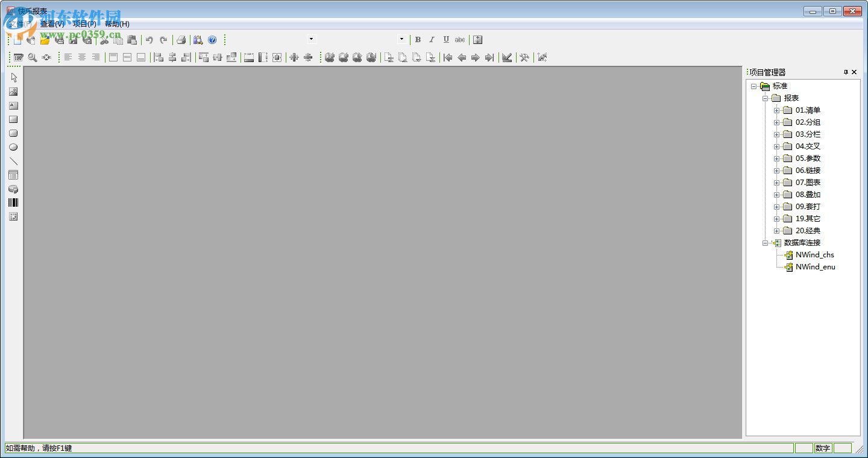Go to first page arrow

coord(448,57)
